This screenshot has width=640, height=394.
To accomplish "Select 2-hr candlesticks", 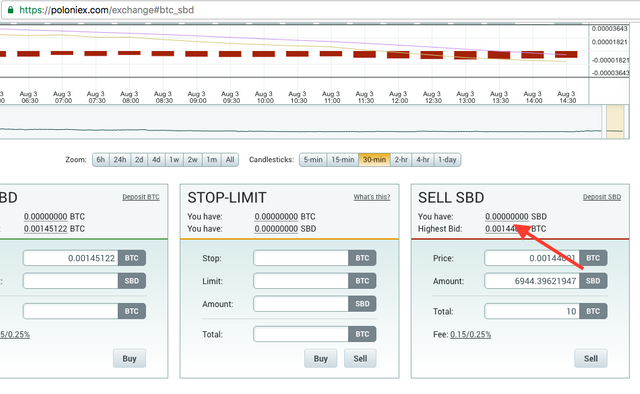I will [401, 160].
